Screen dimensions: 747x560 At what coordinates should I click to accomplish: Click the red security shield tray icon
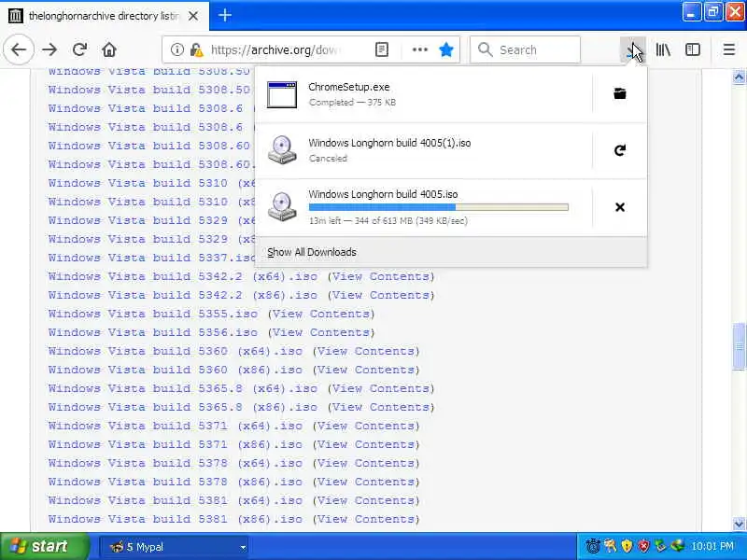643,546
